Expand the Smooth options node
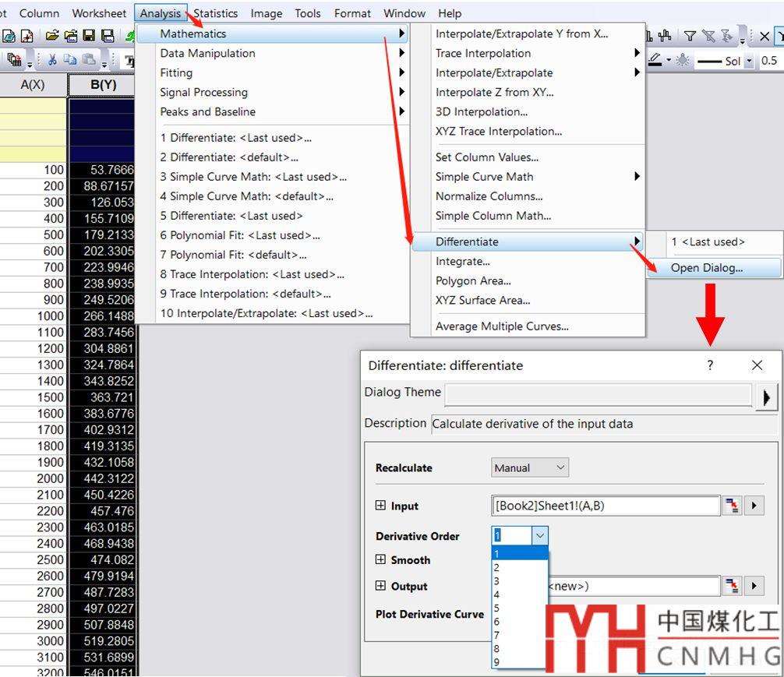The height and width of the screenshot is (677, 784). click(380, 559)
